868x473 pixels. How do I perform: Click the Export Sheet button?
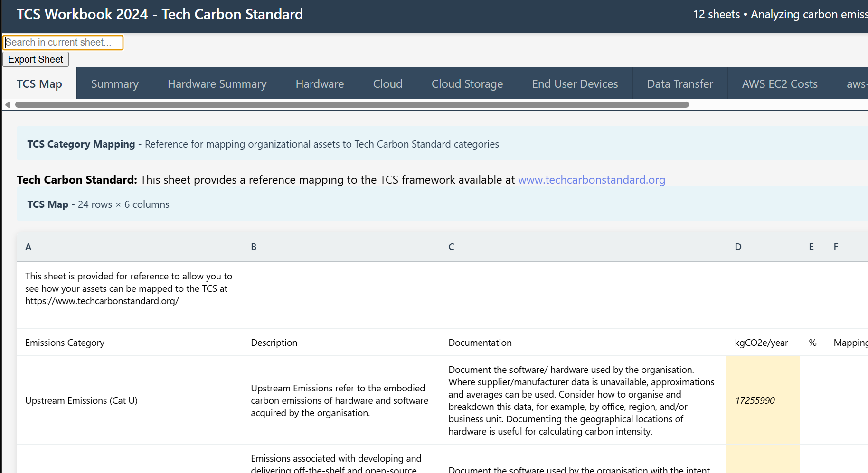click(35, 59)
